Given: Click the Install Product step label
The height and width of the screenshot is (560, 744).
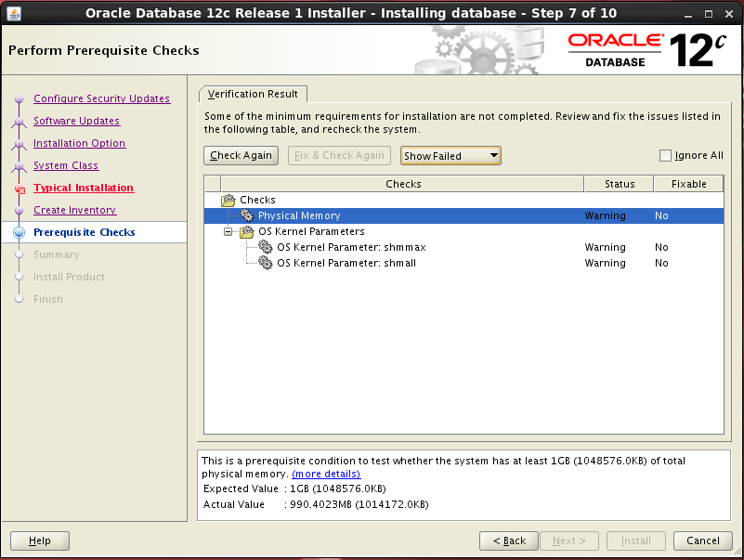Looking at the screenshot, I should coord(69,277).
